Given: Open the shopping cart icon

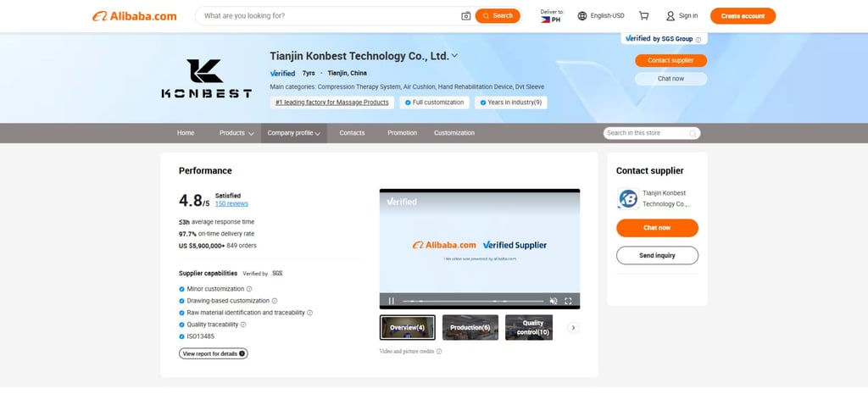Looking at the screenshot, I should pos(644,16).
